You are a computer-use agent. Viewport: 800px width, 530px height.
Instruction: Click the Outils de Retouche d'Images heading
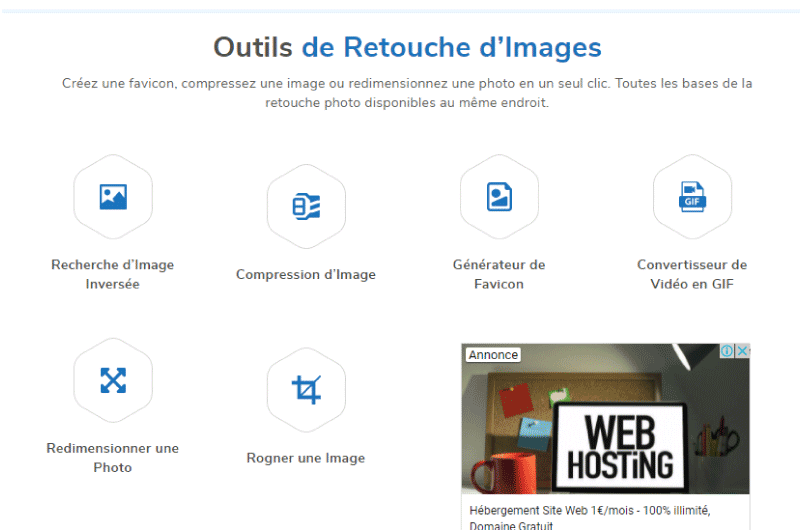(x=407, y=47)
